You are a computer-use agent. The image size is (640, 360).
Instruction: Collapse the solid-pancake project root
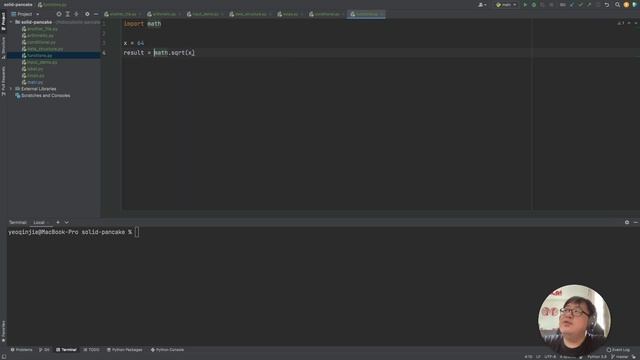click(11, 22)
